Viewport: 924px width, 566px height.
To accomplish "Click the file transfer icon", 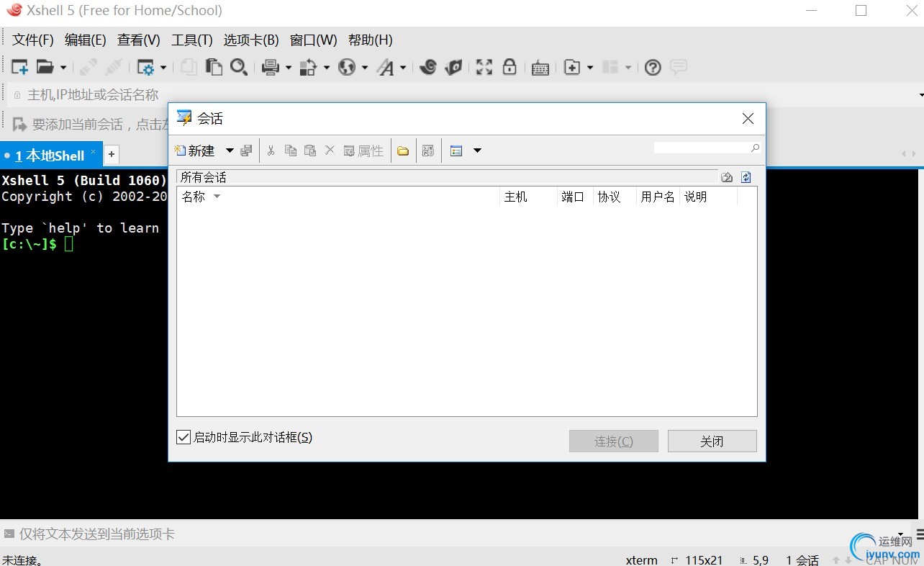I will (x=309, y=67).
